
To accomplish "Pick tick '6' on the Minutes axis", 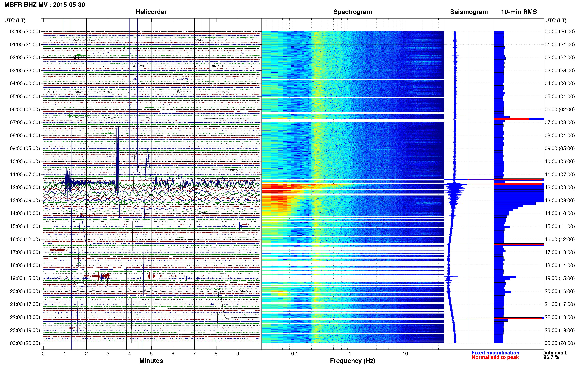I will coord(173,354).
